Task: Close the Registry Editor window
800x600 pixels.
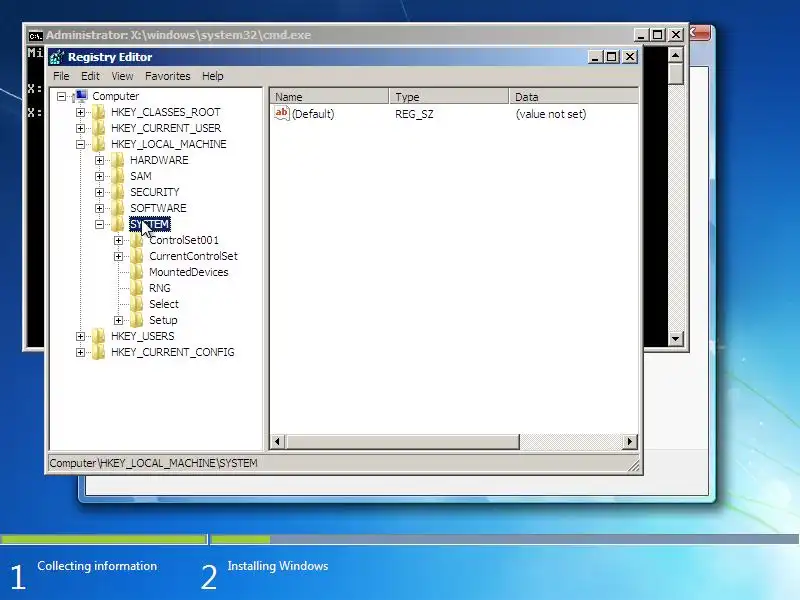Action: (630, 57)
